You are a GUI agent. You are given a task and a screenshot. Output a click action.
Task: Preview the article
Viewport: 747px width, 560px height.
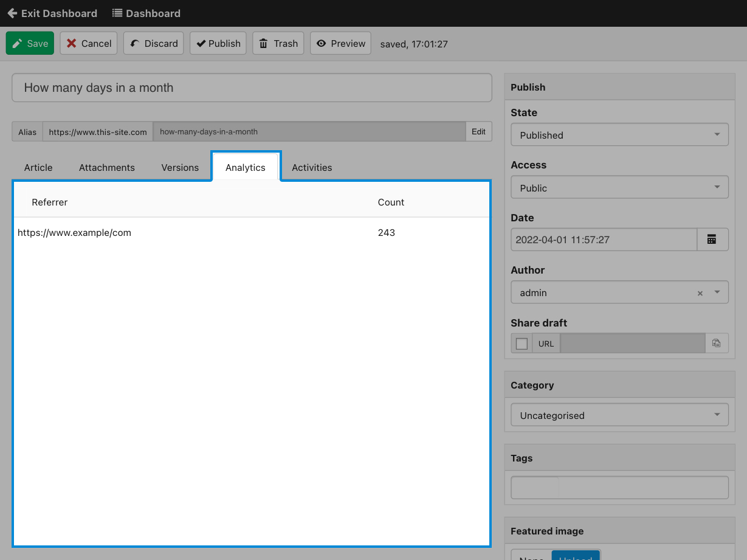(x=340, y=43)
